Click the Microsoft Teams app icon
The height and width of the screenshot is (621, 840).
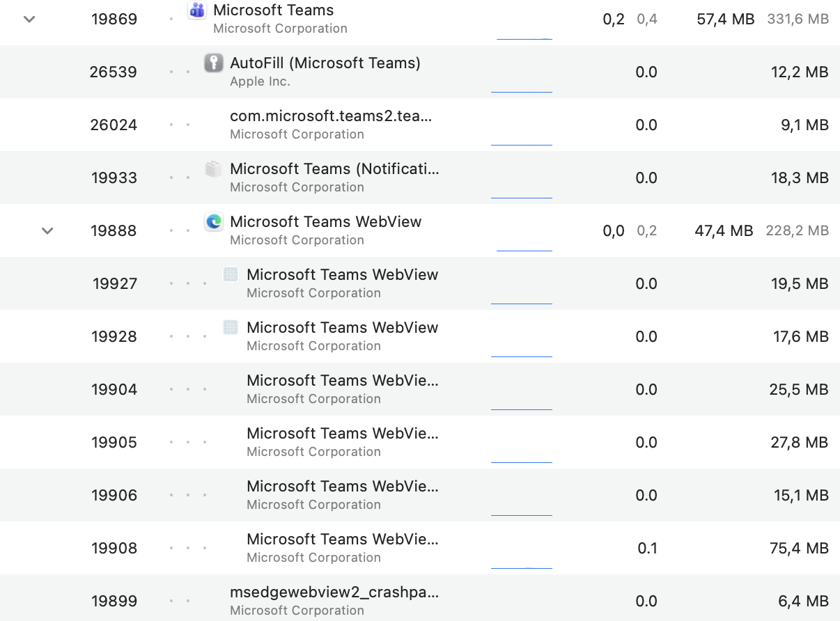197,10
